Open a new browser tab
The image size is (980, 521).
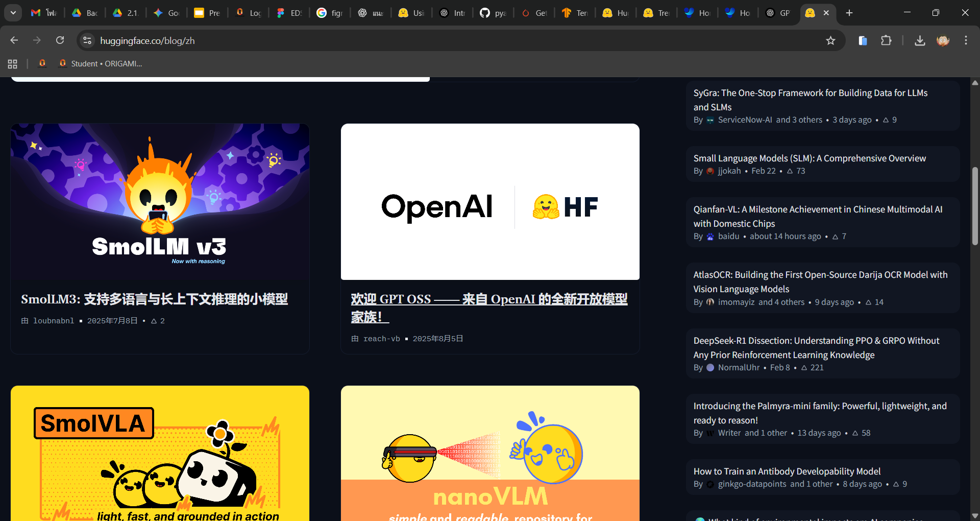click(849, 13)
